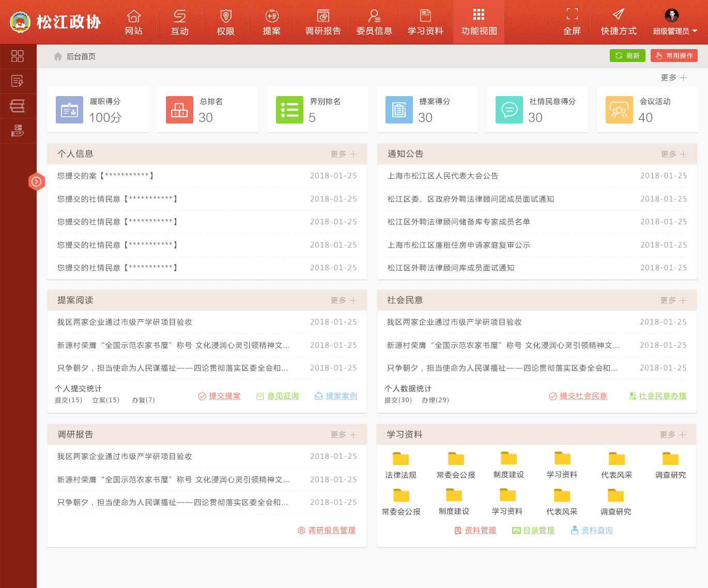Click the 资料查询 link
Image resolution: width=708 pixels, height=588 pixels.
coord(592,530)
